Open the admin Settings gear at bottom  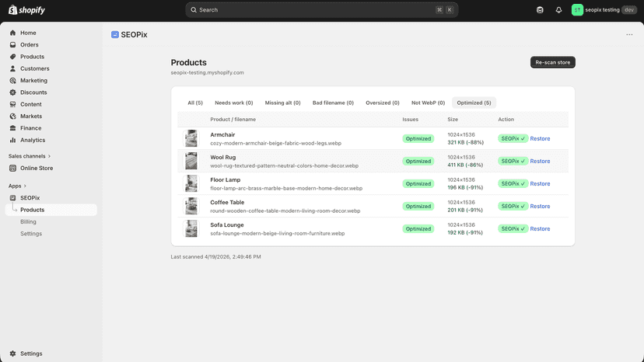pyautogui.click(x=12, y=353)
